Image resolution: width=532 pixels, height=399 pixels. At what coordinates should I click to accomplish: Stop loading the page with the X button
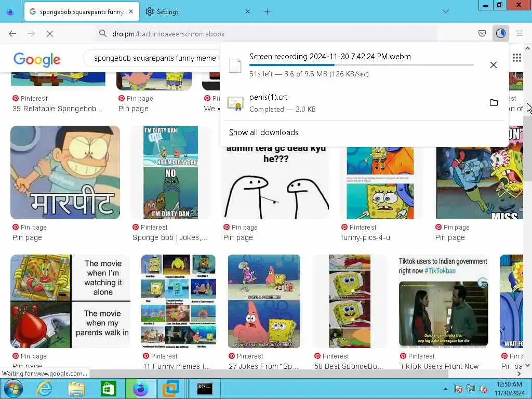(x=50, y=34)
